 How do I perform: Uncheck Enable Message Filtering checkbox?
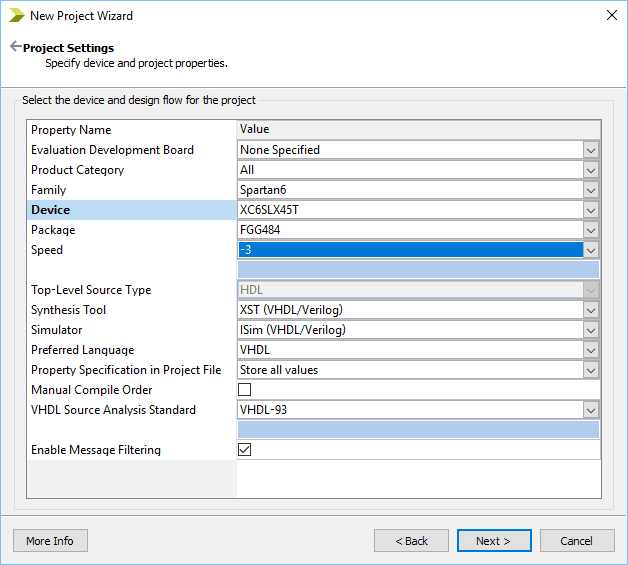point(245,450)
